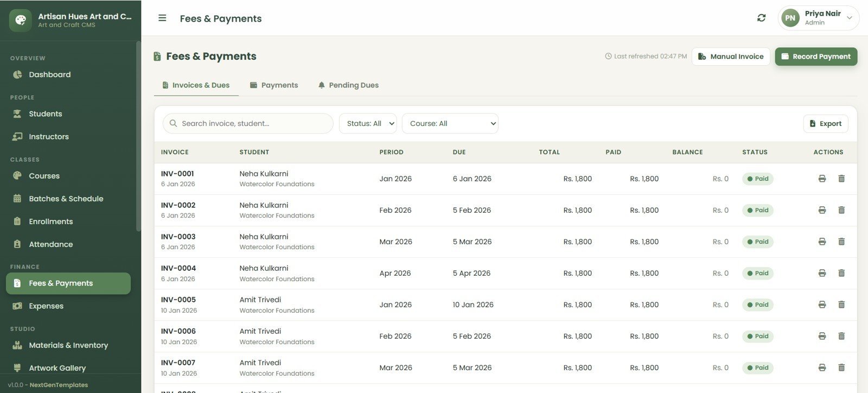Print invoice INV-0004
Image resolution: width=868 pixels, height=393 pixels.
pyautogui.click(x=822, y=273)
